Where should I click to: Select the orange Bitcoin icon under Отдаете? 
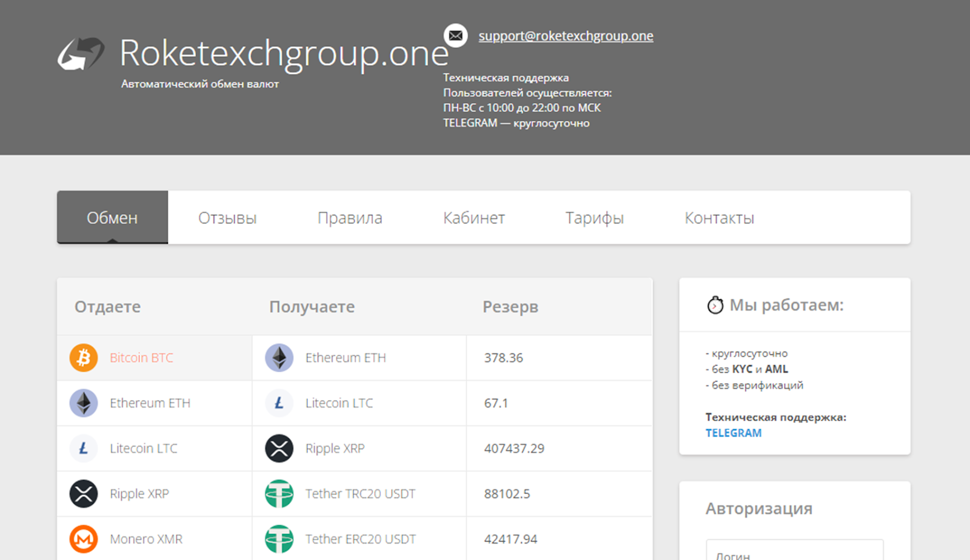[84, 358]
